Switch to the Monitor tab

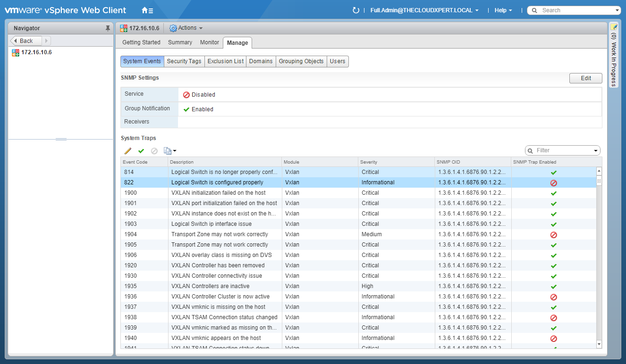(x=210, y=42)
